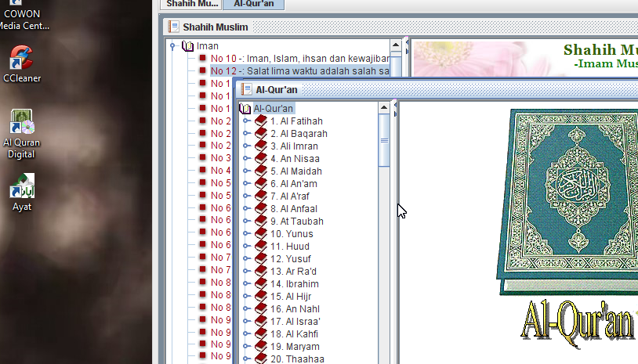
Task: Select 14. Ibrahim surah
Action: coord(295,284)
